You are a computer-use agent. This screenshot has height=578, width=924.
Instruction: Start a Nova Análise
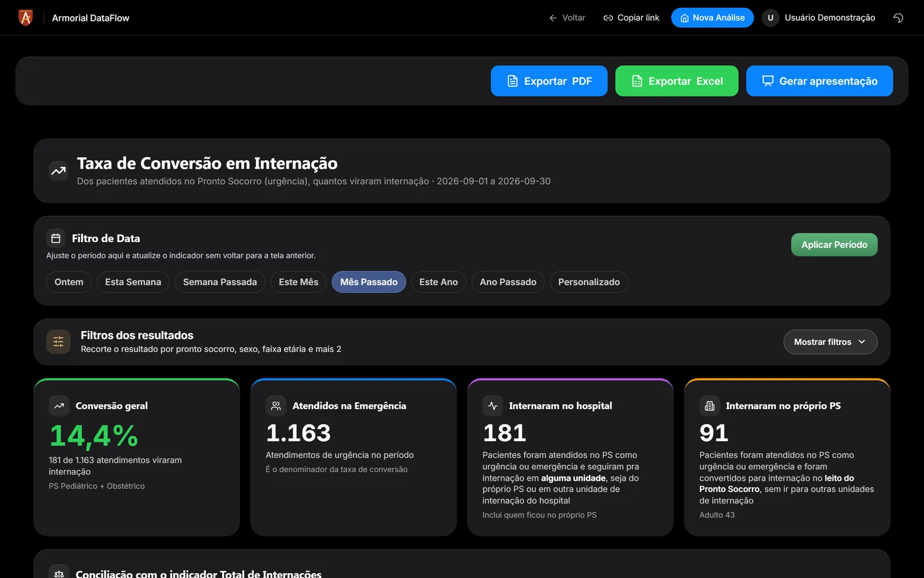click(x=712, y=18)
